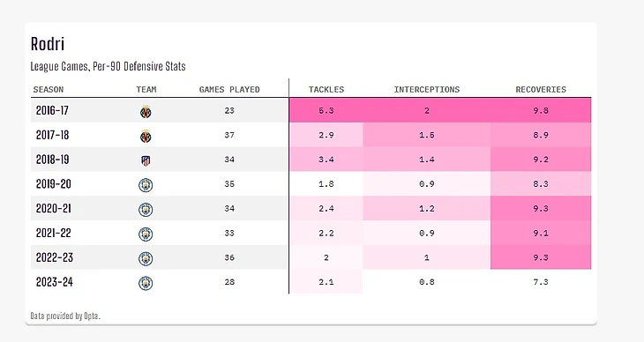Select the RECOVERIES column header
The width and height of the screenshot is (644, 342).
(541, 90)
